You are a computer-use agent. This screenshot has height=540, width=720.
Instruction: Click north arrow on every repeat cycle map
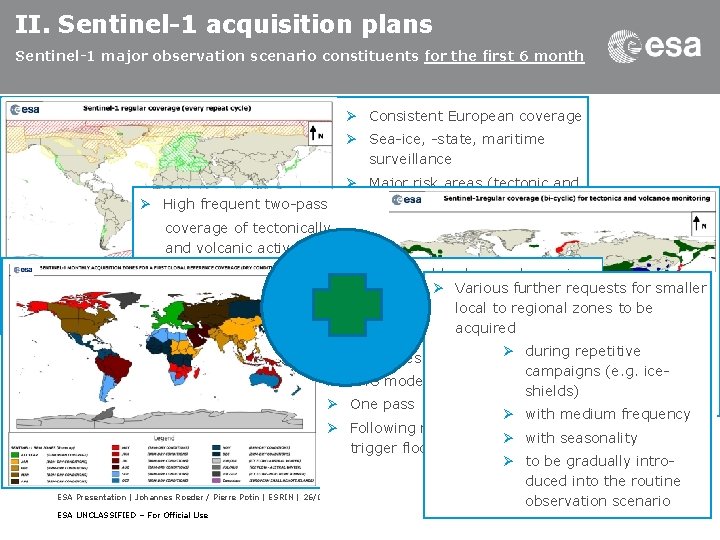pos(319,134)
